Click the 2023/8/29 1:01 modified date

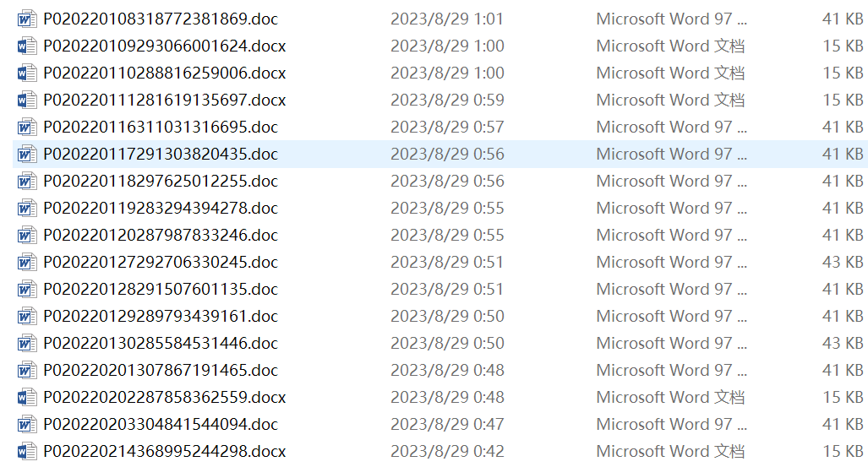coord(447,19)
